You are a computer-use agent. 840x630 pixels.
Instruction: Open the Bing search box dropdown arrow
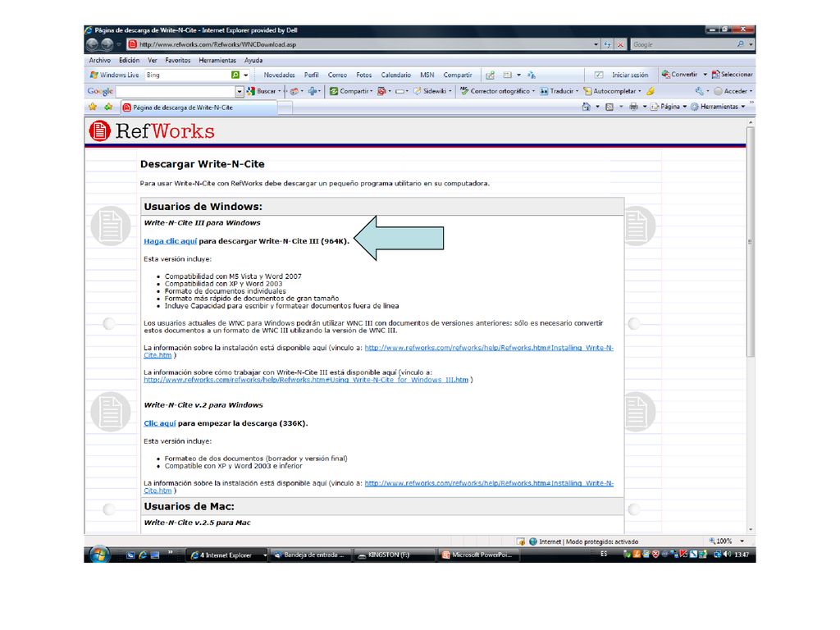tap(246, 75)
